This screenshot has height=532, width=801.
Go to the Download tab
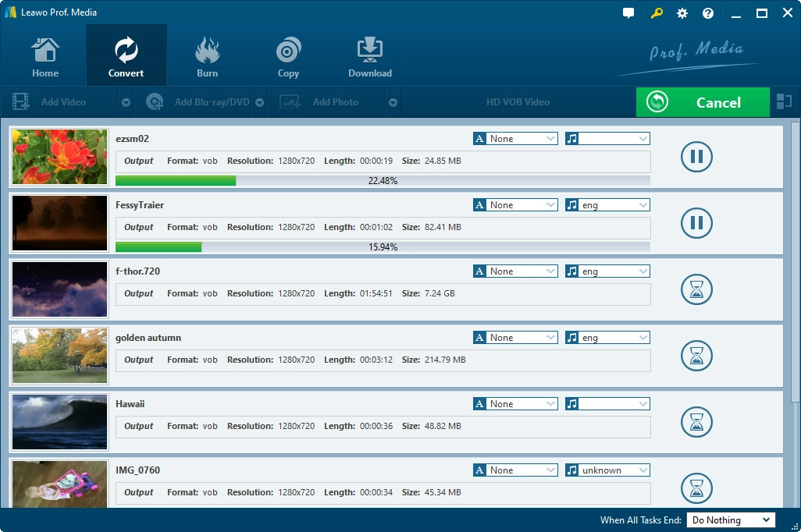[369, 57]
